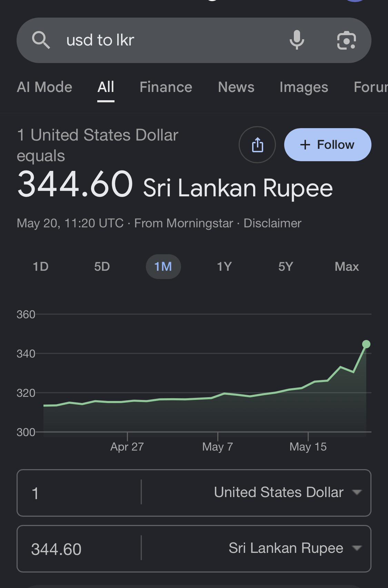Viewport: 388px width, 588px height.
Task: Switch to the Finance tab
Action: [x=166, y=87]
